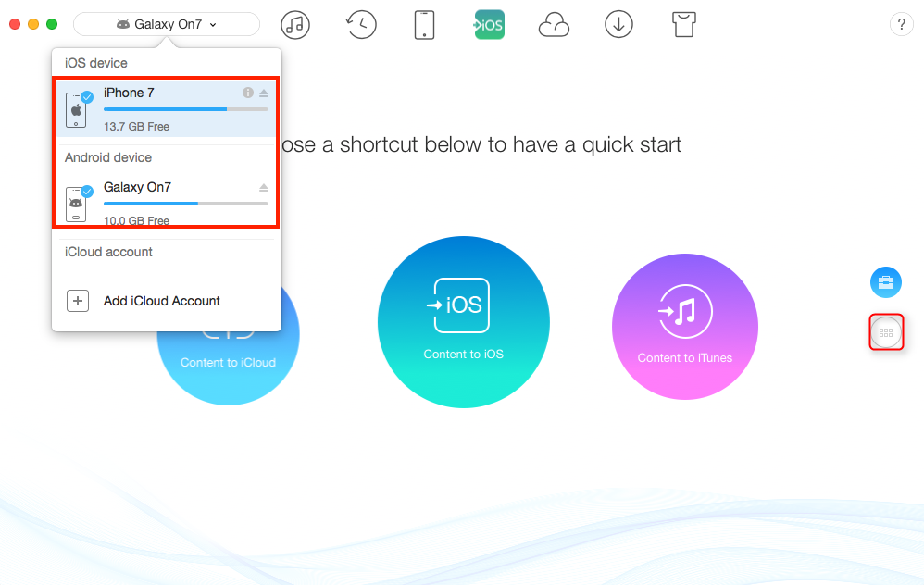Show iPhone 7 info icon
The height and width of the screenshot is (585, 924).
[x=248, y=93]
